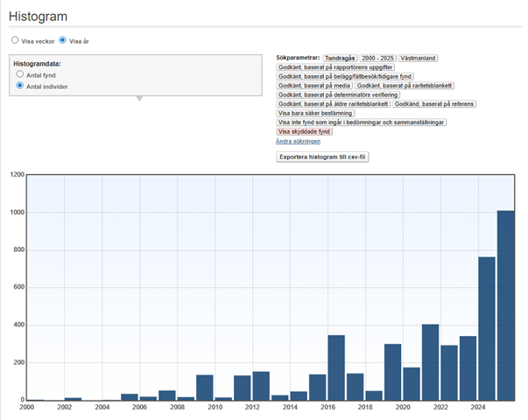Click the tallest bar for year 2025
The width and height of the screenshot is (528, 420).
click(506, 304)
